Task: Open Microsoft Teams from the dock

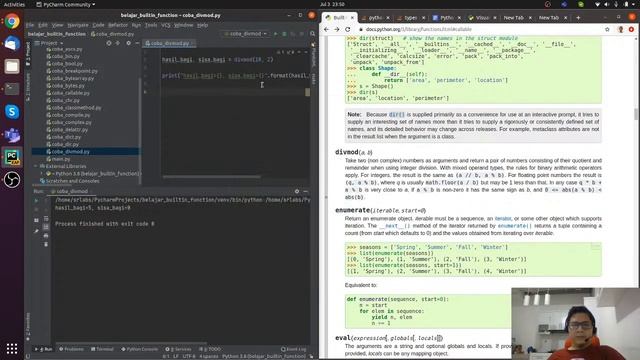Action: (12, 134)
